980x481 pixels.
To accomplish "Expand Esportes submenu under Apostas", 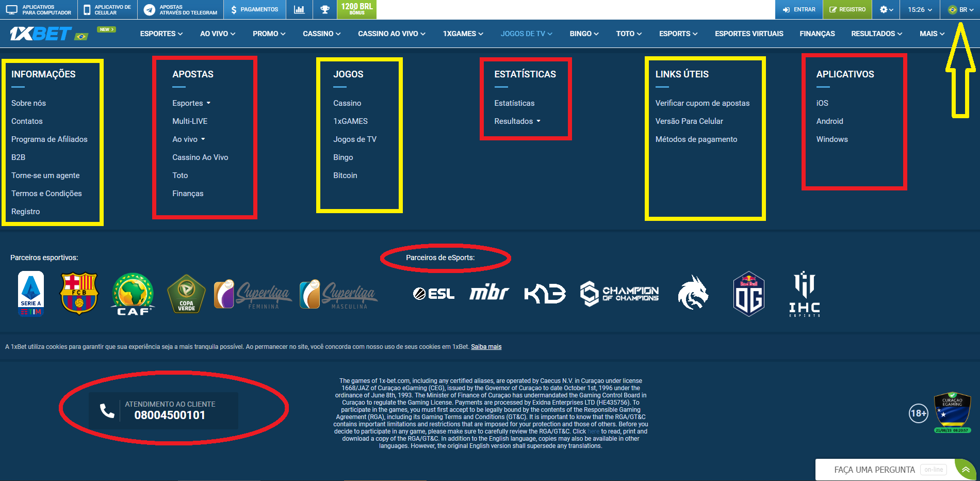I will click(191, 103).
